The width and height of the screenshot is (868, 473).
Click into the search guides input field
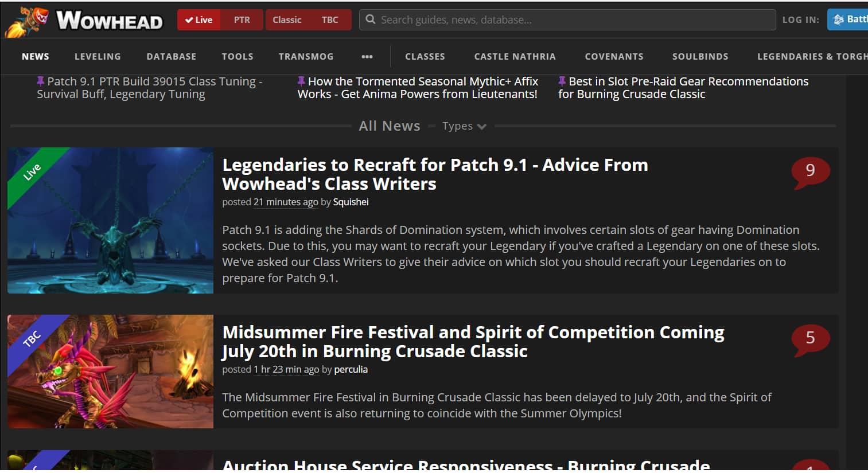(574, 19)
